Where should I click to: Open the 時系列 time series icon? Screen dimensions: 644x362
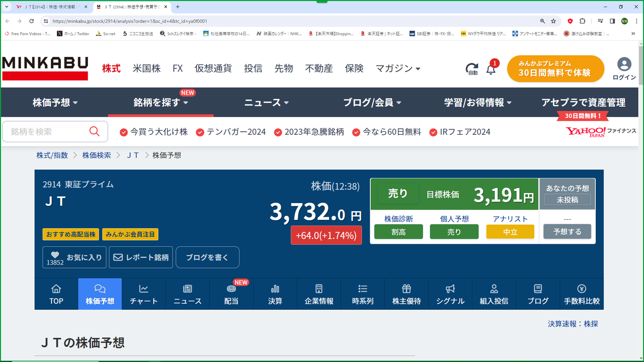click(362, 294)
